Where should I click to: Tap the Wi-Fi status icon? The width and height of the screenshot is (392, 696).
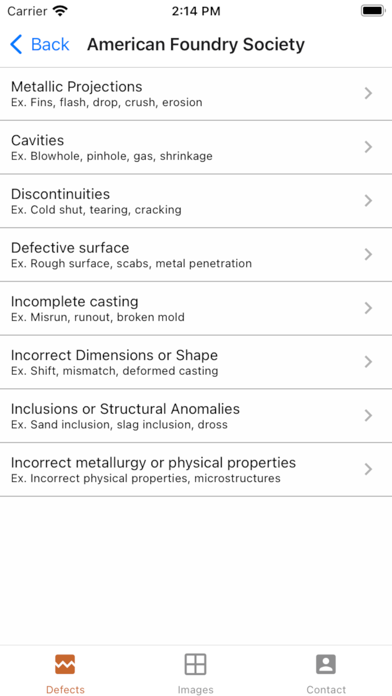[60, 11]
